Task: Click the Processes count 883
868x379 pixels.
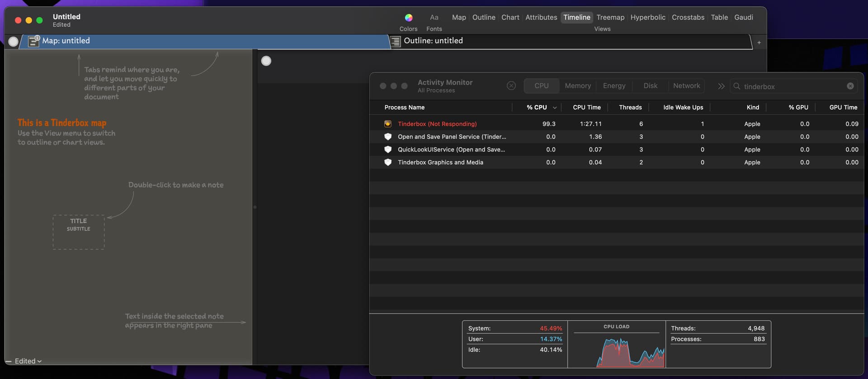Action: tap(759, 339)
